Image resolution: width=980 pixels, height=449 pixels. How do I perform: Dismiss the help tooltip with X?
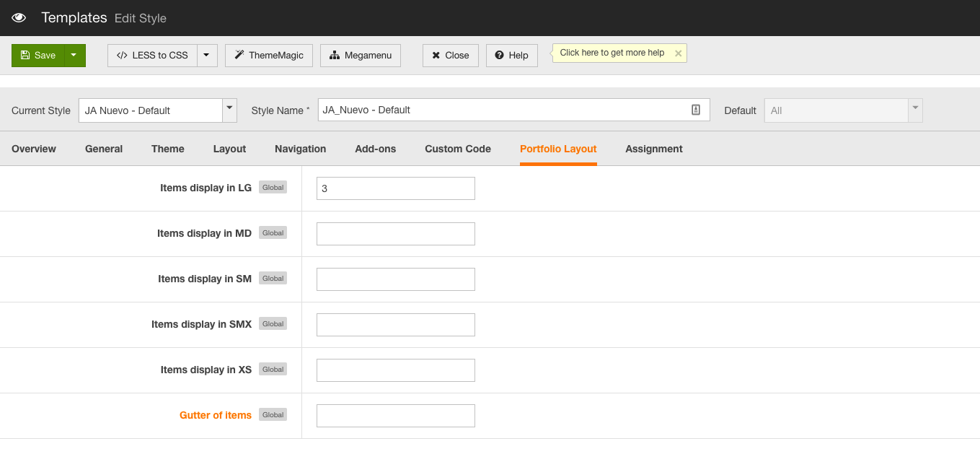click(x=678, y=53)
